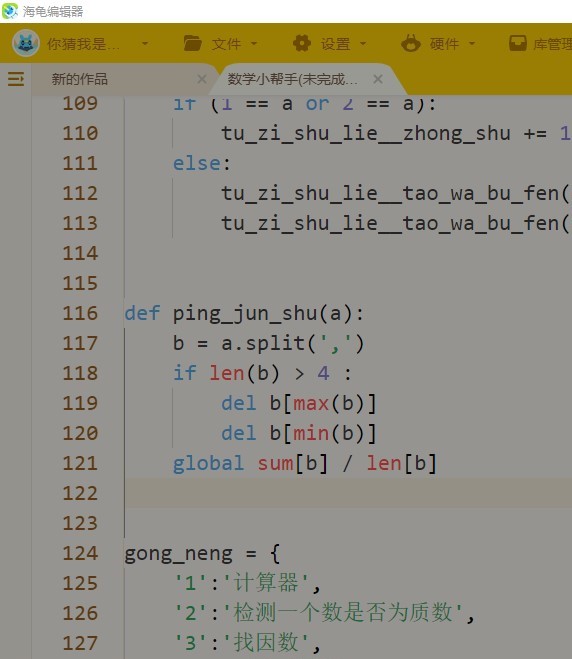Image resolution: width=572 pixels, height=659 pixels.
Task: Place cursor on empty line 122
Action: [348, 493]
